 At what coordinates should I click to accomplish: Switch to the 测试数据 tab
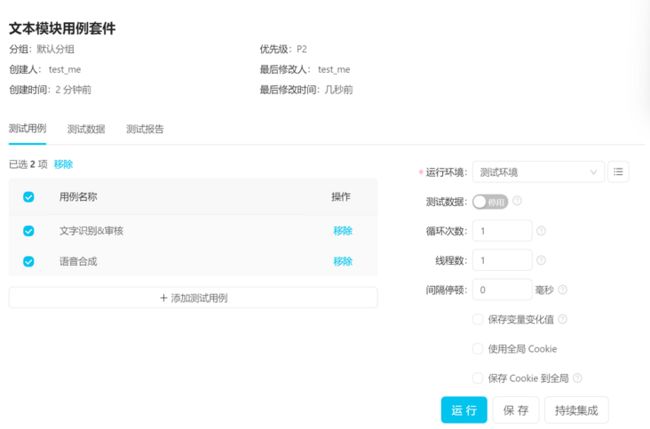coord(86,129)
